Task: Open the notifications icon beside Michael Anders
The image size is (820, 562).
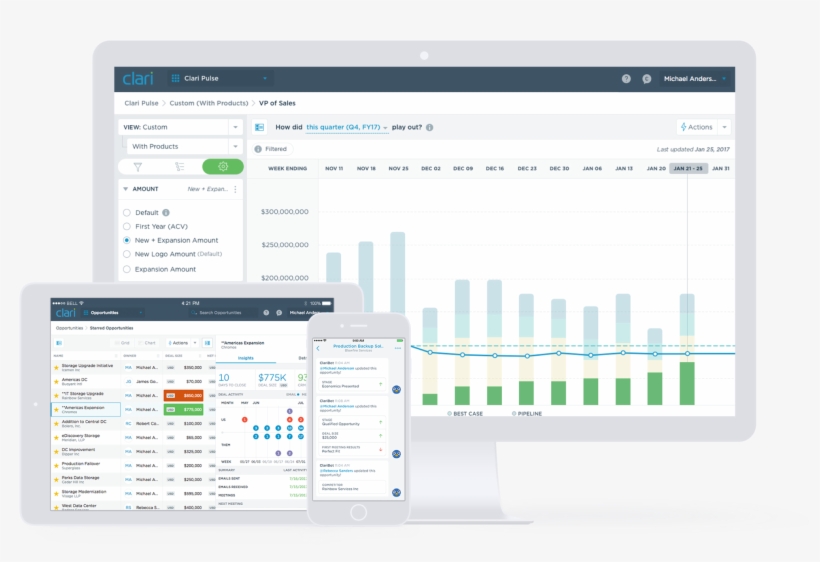Action: pos(647,78)
